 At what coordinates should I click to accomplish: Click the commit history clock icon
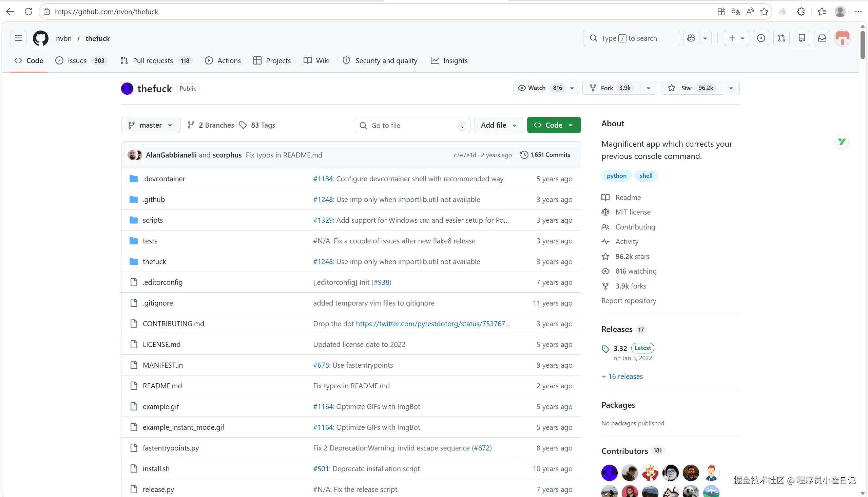524,155
